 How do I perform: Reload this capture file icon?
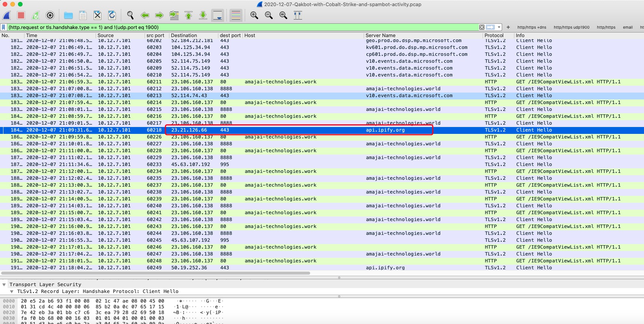coord(112,15)
